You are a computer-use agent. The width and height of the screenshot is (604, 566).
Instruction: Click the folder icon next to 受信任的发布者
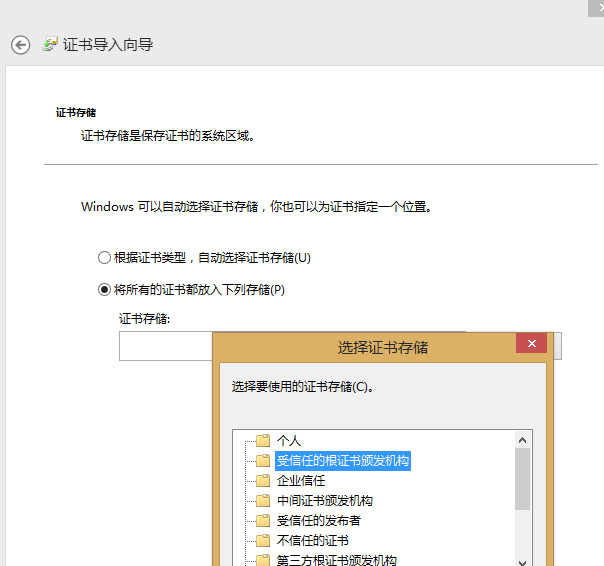point(263,521)
